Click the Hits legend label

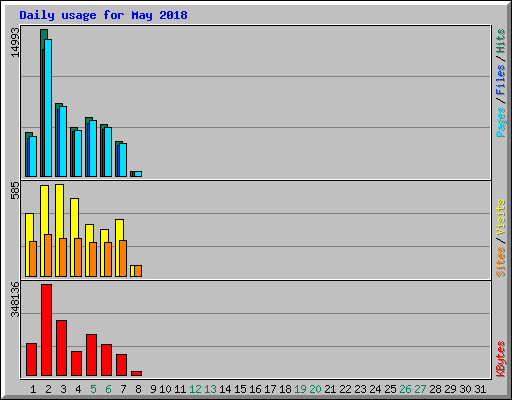(x=501, y=41)
